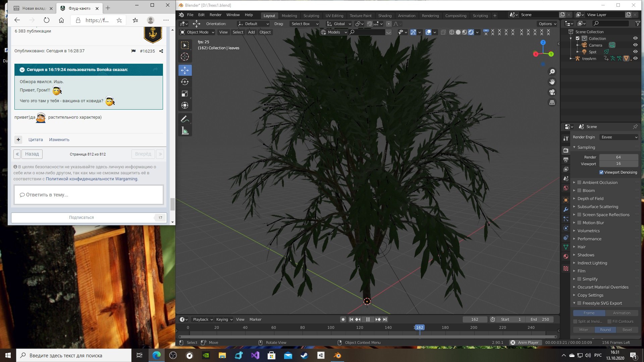Select the Rotate tool in toolbar

[185, 82]
